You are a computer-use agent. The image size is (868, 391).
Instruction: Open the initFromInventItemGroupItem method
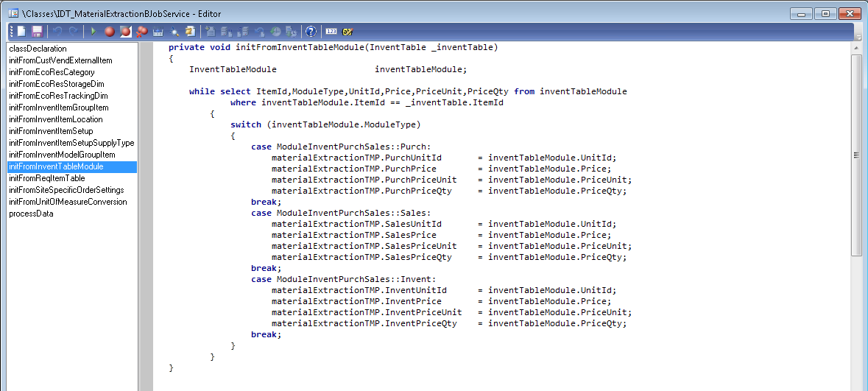pyautogui.click(x=59, y=108)
